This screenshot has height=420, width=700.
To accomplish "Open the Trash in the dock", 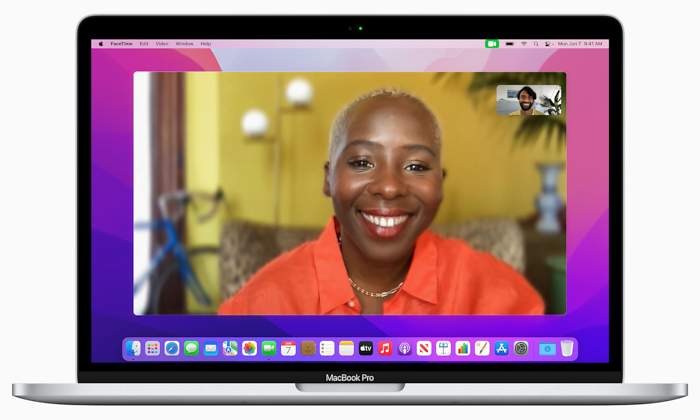I will [x=567, y=348].
